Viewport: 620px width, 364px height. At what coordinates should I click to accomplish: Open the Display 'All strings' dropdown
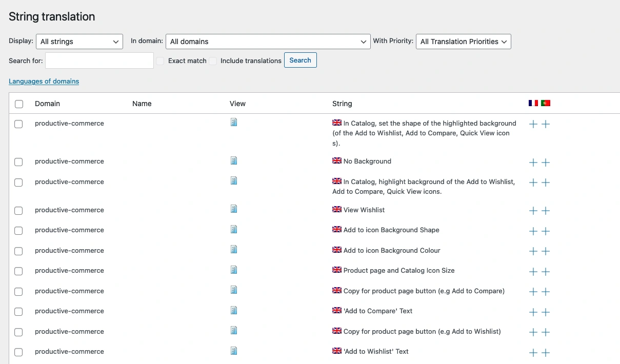pos(79,42)
